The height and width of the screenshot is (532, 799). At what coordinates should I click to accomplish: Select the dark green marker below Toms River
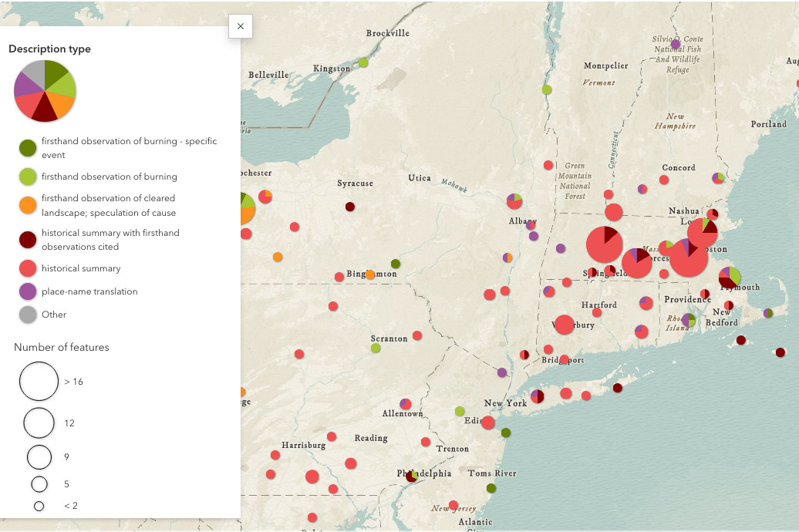[x=491, y=488]
